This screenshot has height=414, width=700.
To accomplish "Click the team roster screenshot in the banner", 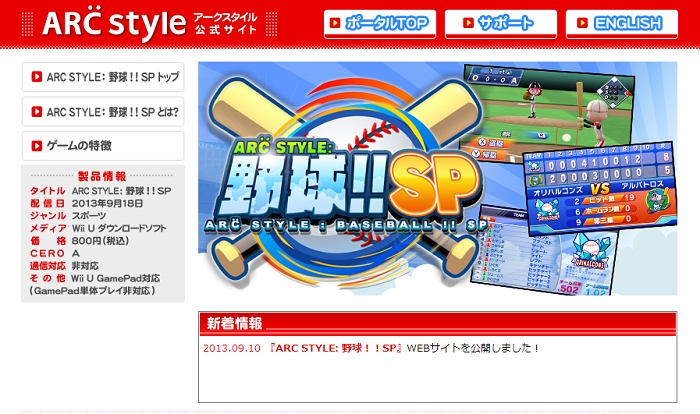I will (x=544, y=252).
